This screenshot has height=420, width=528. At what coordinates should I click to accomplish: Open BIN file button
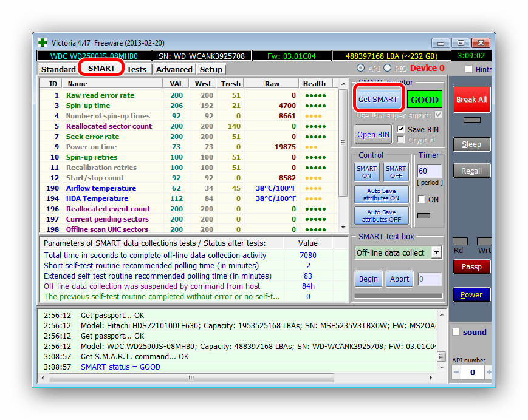point(374,134)
